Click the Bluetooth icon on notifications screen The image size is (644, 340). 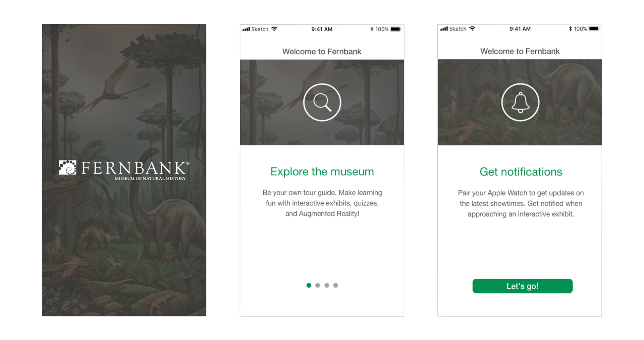570,29
